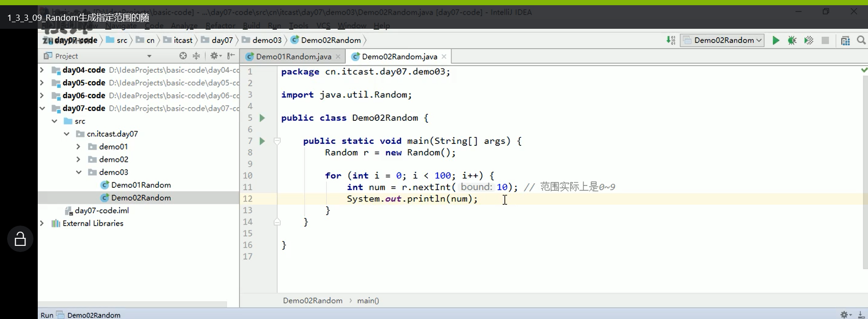Image resolution: width=868 pixels, height=319 pixels.
Task: Open Project panel settings gear
Action: 216,56
